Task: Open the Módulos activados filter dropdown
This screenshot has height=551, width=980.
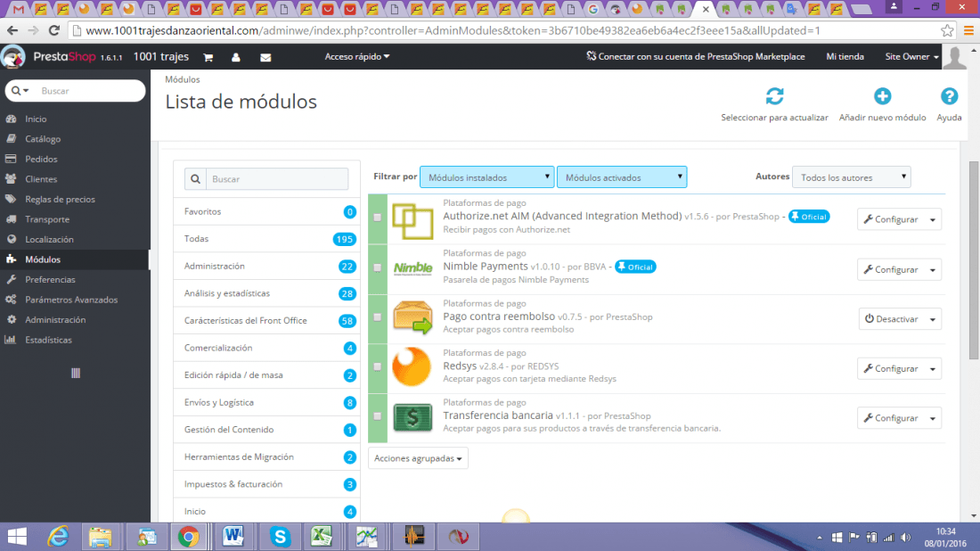Action: tap(622, 177)
